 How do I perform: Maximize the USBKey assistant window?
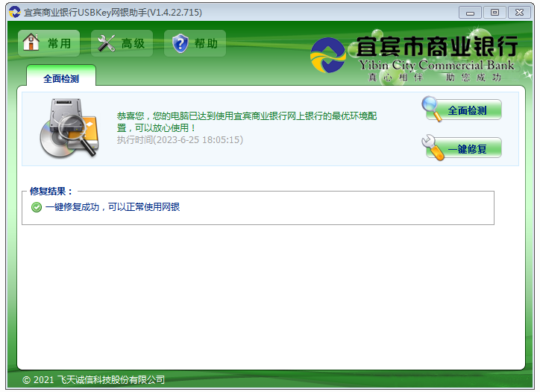[493, 12]
